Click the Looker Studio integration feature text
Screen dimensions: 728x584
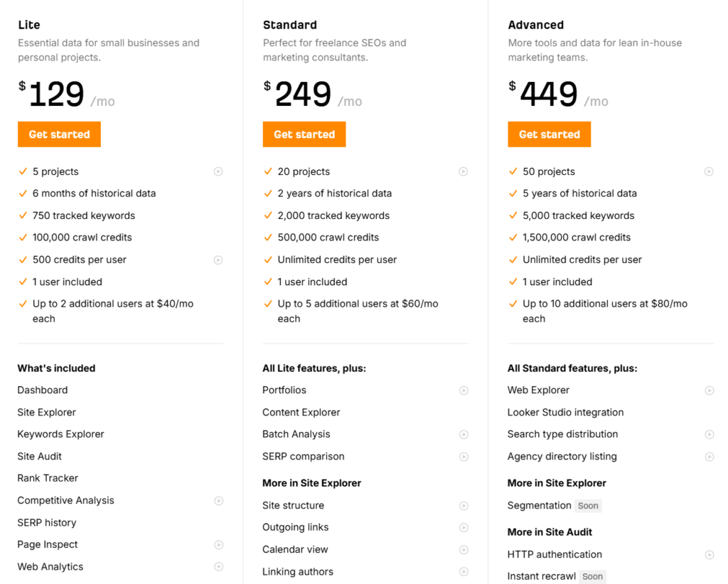tap(565, 413)
